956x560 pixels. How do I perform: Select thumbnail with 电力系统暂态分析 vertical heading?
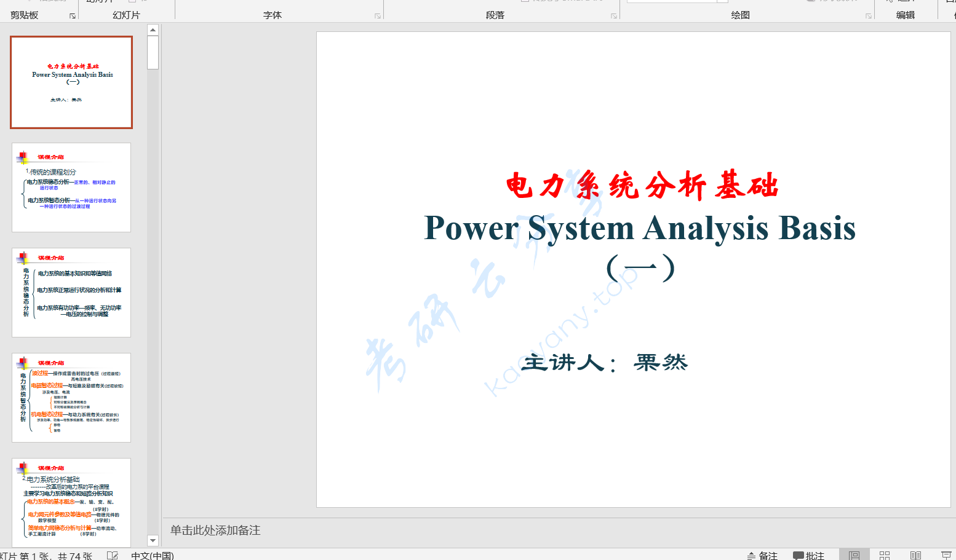tap(71, 398)
